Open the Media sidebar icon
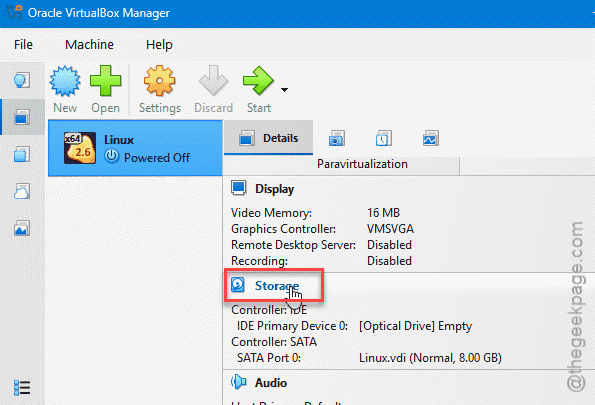 pyautogui.click(x=22, y=228)
